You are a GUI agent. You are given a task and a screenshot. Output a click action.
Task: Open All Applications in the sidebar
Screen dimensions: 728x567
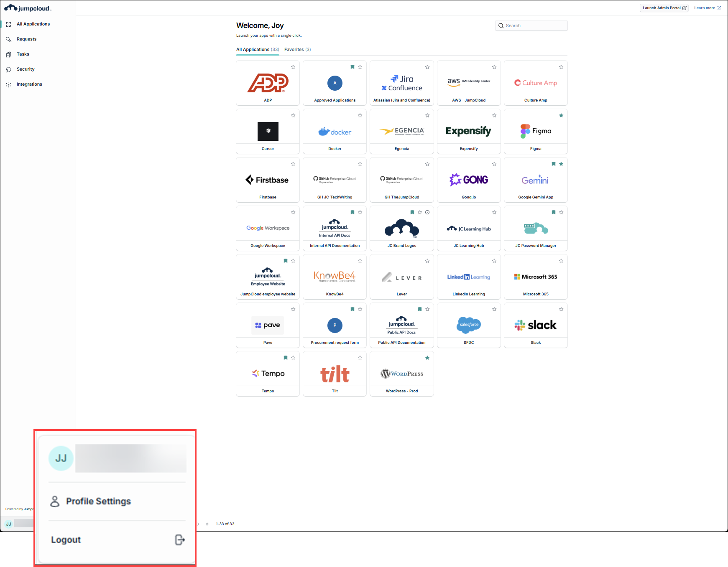[33, 24]
